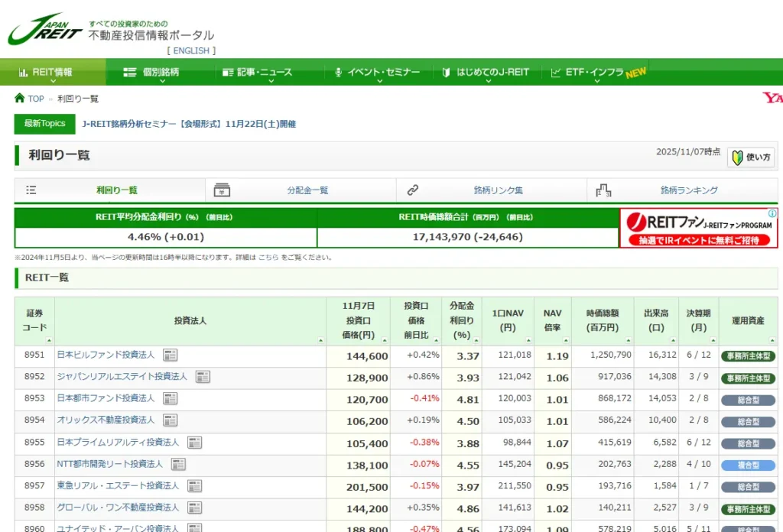Click the J-REIT Japan logo

[x=46, y=28]
